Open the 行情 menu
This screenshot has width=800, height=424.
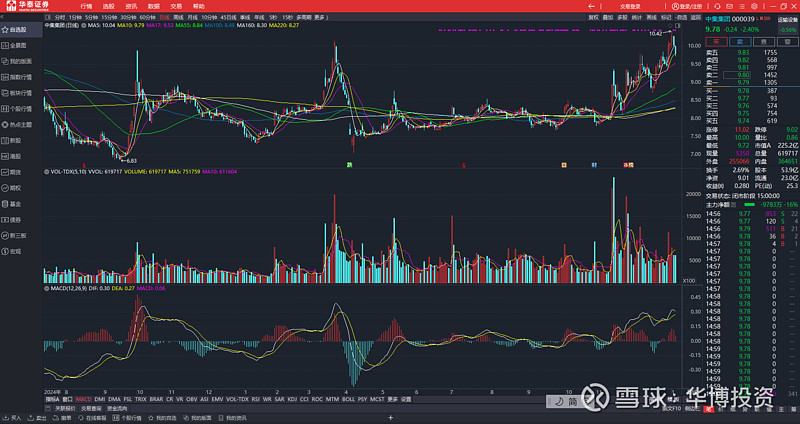coord(84,6)
